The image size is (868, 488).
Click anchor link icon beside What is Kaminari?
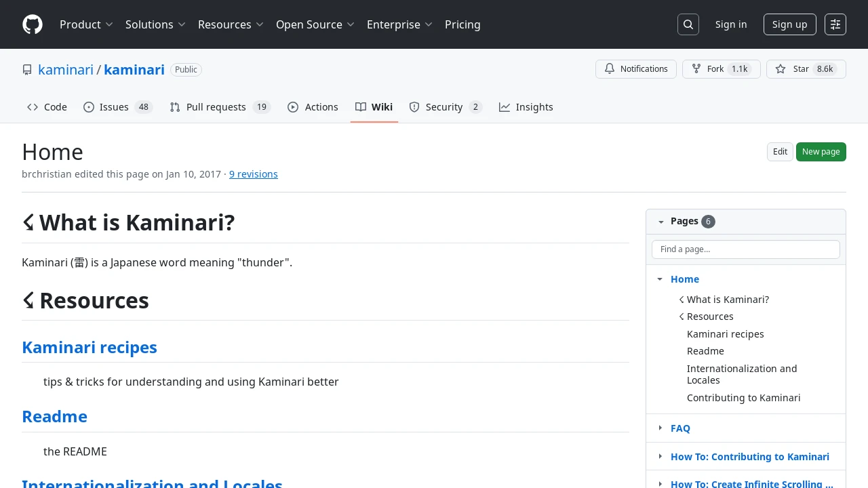pyautogui.click(x=28, y=222)
